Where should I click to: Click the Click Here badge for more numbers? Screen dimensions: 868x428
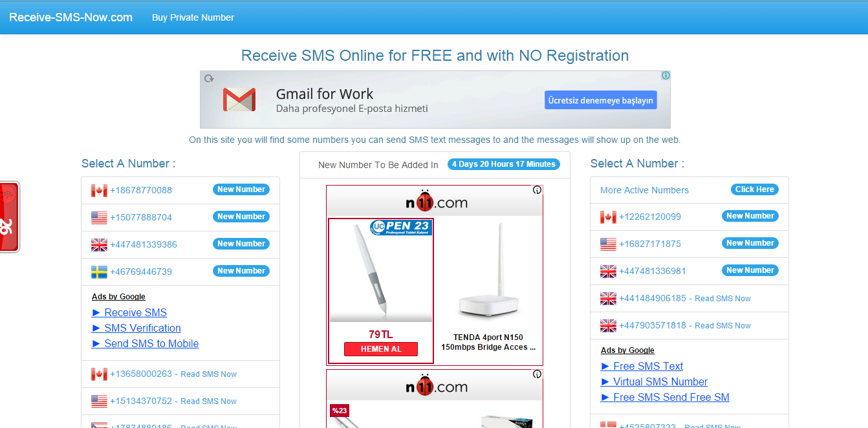[x=754, y=189]
